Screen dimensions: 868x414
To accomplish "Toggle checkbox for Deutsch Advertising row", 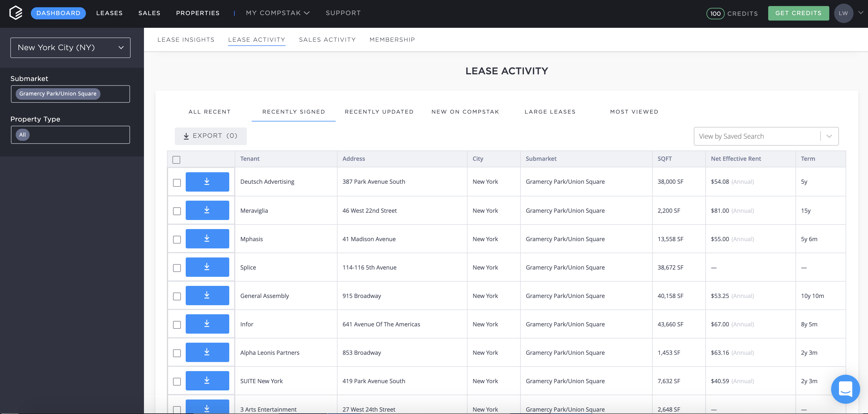I will coord(177,182).
